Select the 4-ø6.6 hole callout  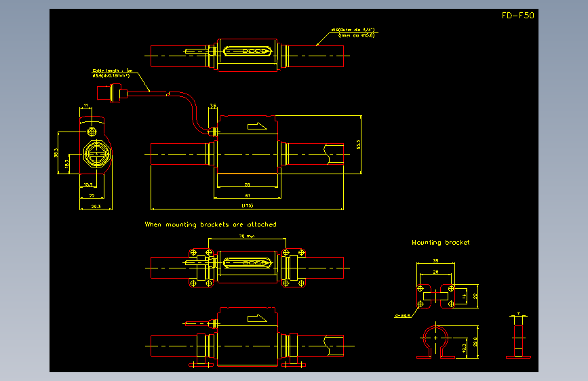402,316
